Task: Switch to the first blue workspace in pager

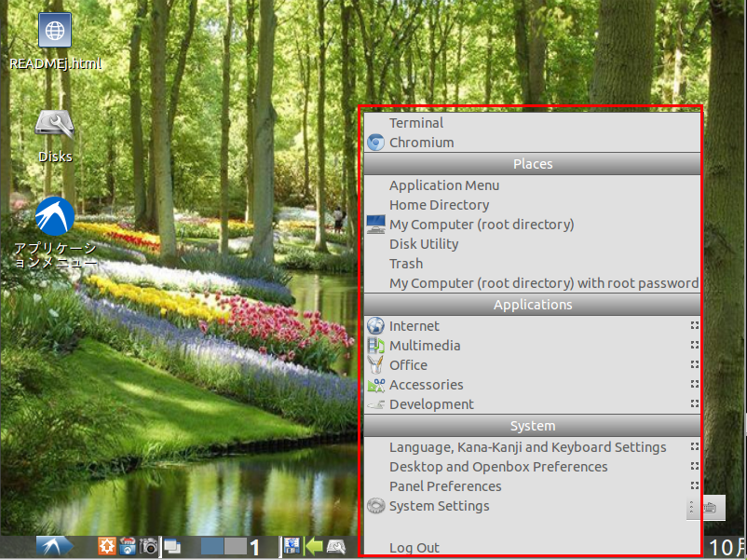Action: (212, 546)
